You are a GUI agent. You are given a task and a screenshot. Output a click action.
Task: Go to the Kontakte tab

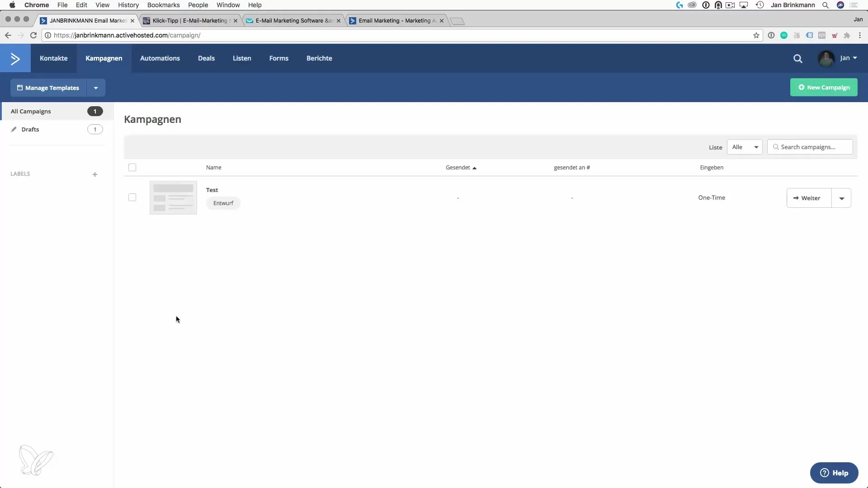pyautogui.click(x=54, y=58)
